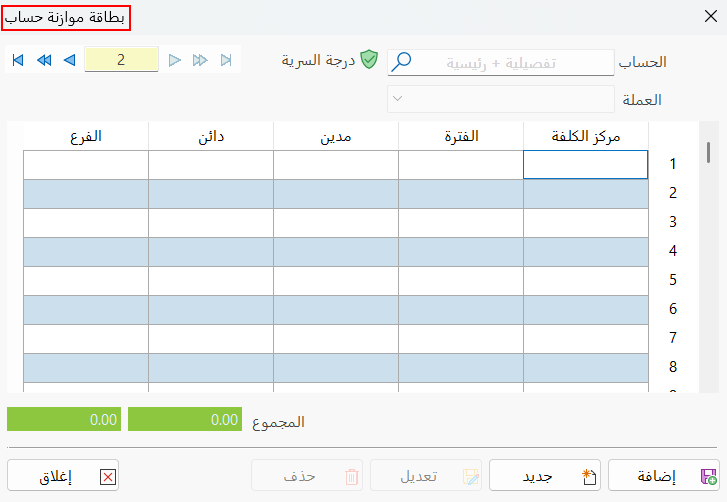
Task: Click row number 6 header
Action: 673,309
